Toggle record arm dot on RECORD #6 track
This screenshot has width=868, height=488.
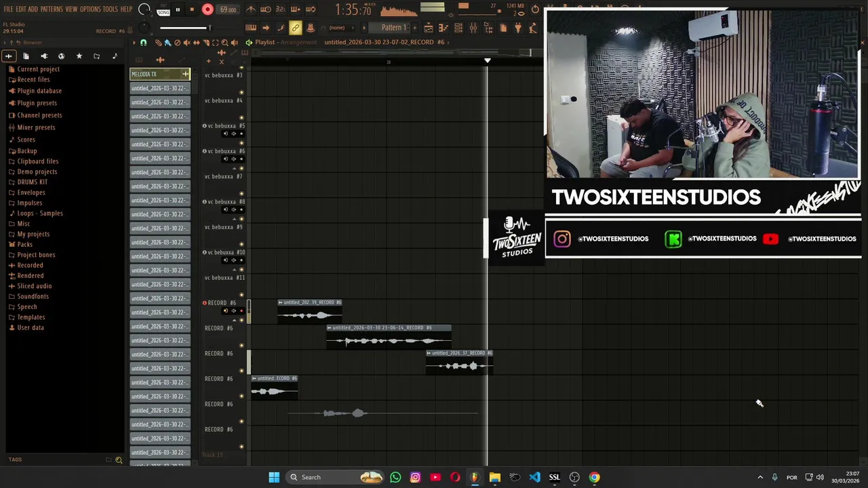coord(241,311)
